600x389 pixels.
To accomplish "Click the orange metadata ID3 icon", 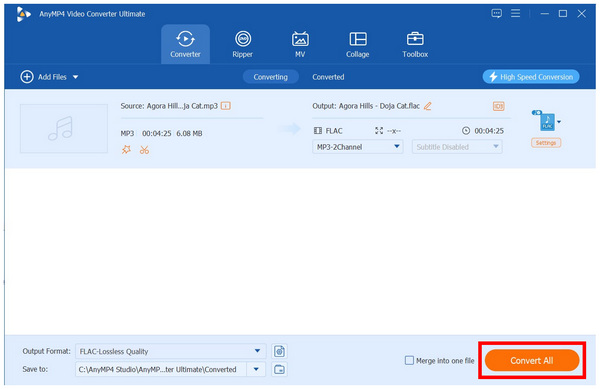I will coord(498,106).
